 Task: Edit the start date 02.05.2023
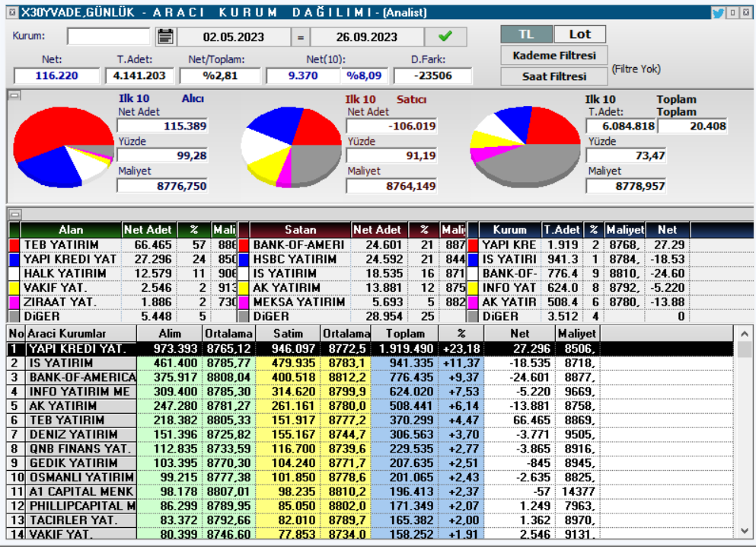[x=234, y=37]
